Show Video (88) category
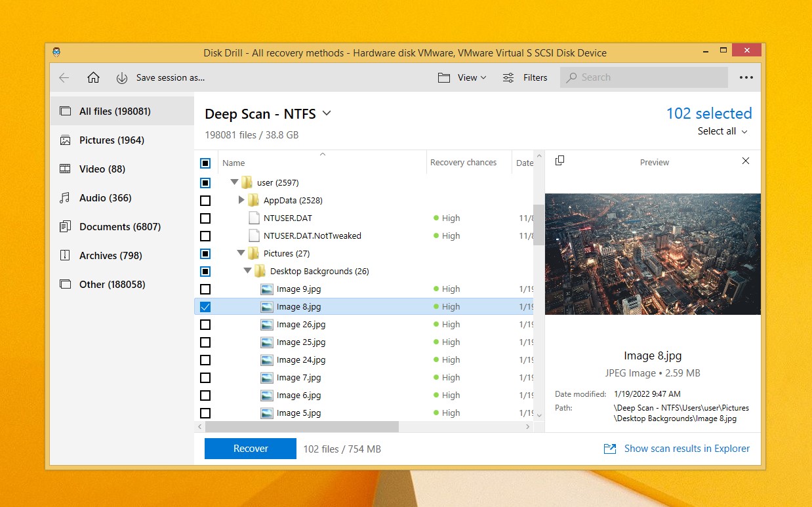Viewport: 812px width, 507px height. (122, 169)
